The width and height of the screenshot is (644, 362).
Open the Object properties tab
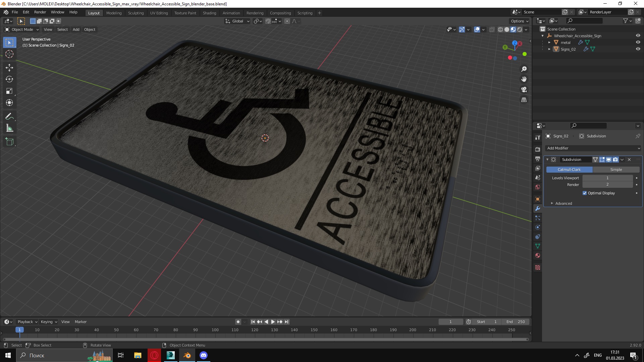point(538,199)
